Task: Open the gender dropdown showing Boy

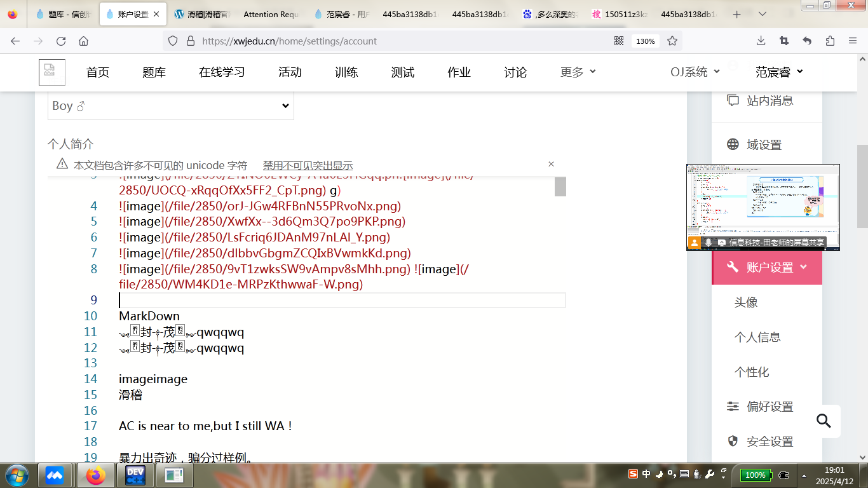Action: (170, 106)
